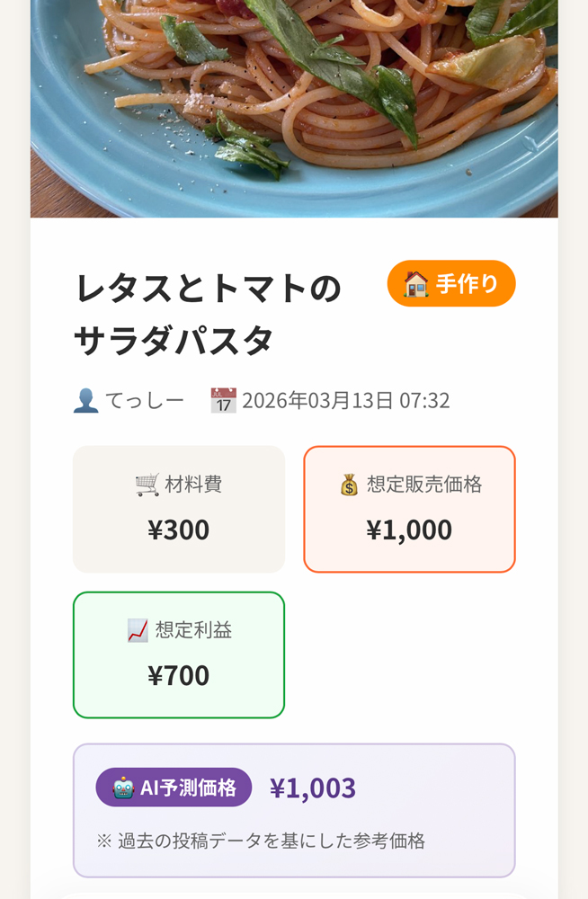Select the ¥300 ingredient cost amount
The image size is (588, 899).
(x=179, y=530)
